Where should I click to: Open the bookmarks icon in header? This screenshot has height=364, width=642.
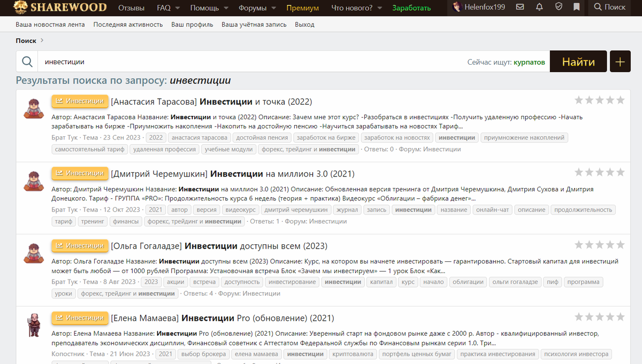tap(576, 7)
